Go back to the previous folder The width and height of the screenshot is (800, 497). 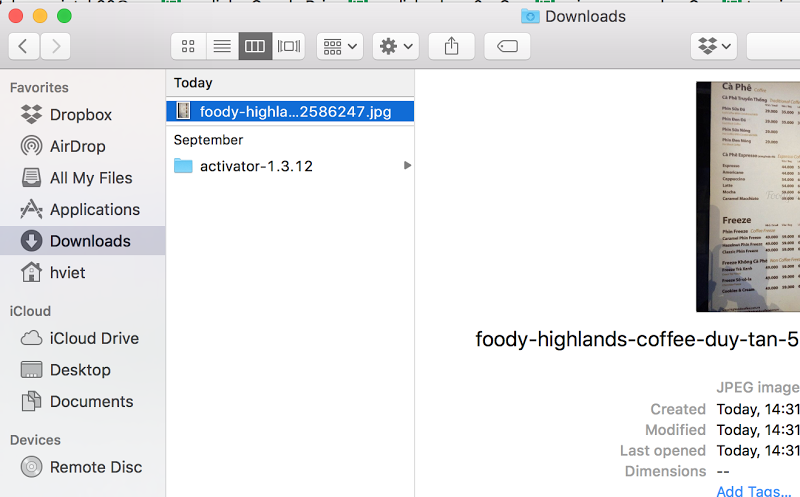click(x=23, y=46)
